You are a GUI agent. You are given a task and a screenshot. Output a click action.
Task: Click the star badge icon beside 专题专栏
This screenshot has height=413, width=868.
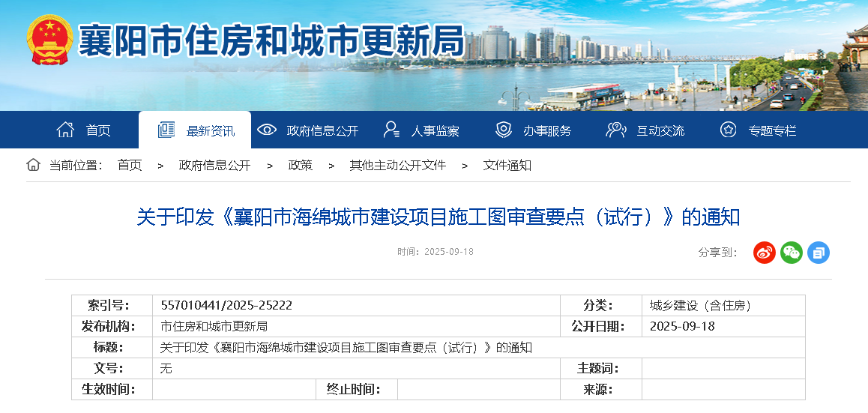728,130
